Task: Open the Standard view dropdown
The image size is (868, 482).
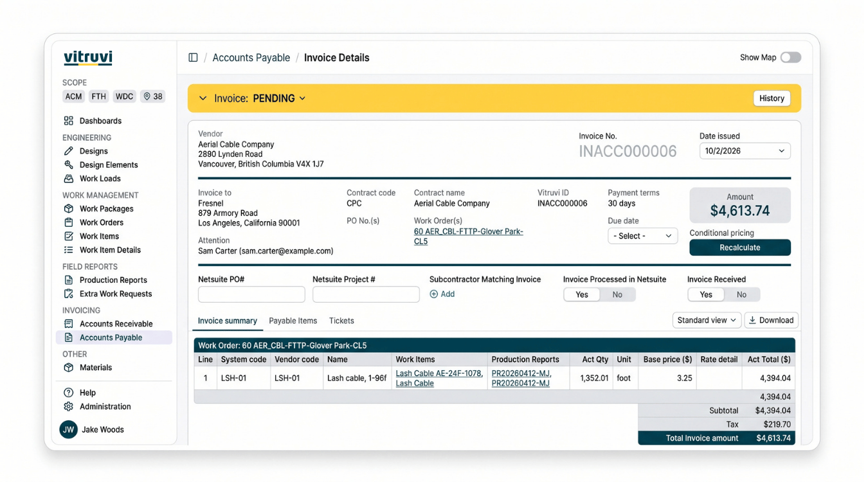Action: [x=707, y=320]
